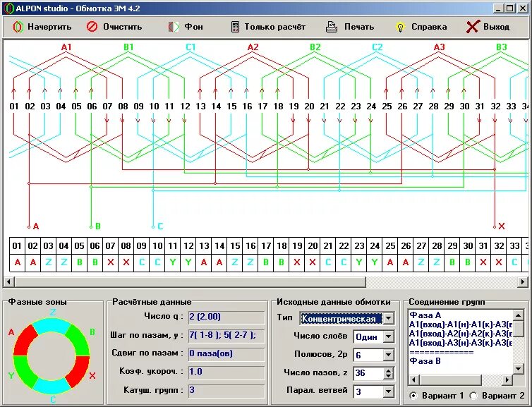Click the Число q value field
The image size is (532, 407).
point(226,317)
